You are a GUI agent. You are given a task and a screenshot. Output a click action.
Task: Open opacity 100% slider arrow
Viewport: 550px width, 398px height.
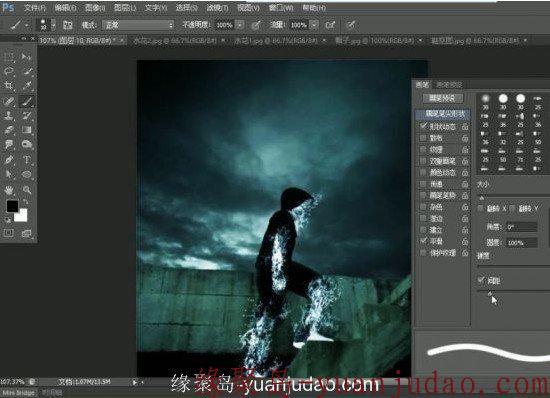point(240,25)
